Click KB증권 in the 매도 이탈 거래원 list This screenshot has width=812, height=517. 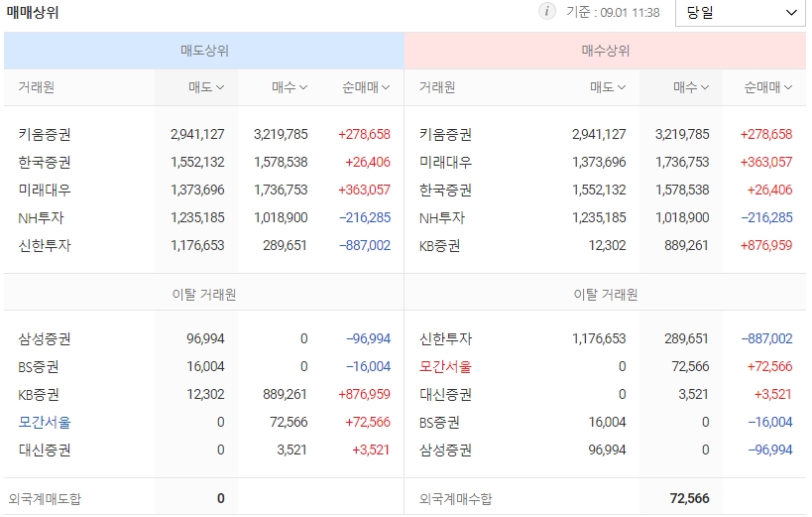pos(39,394)
